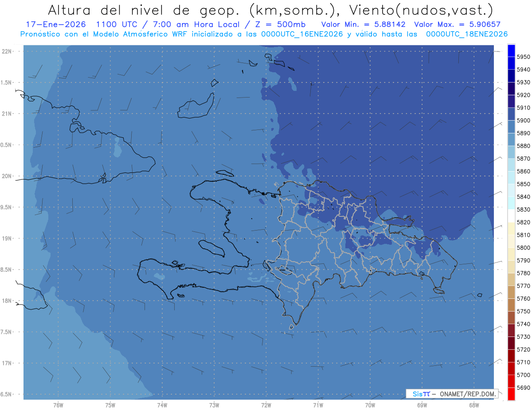This screenshot has height=411, width=532.
Task: Pick the colorbar swatch between 5720 and 5730
Action: pyautogui.click(x=511, y=343)
